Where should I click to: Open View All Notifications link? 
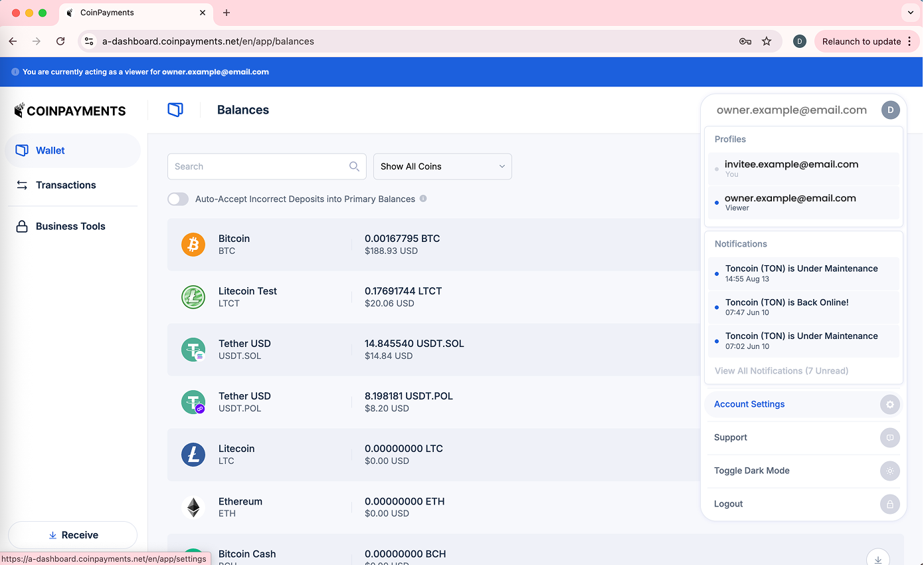click(x=781, y=371)
